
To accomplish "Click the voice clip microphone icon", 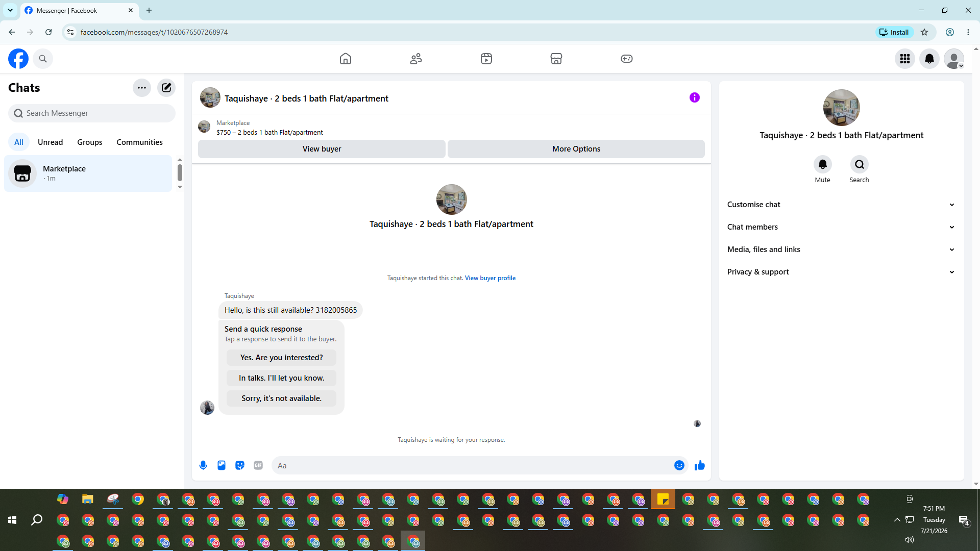I will [203, 465].
